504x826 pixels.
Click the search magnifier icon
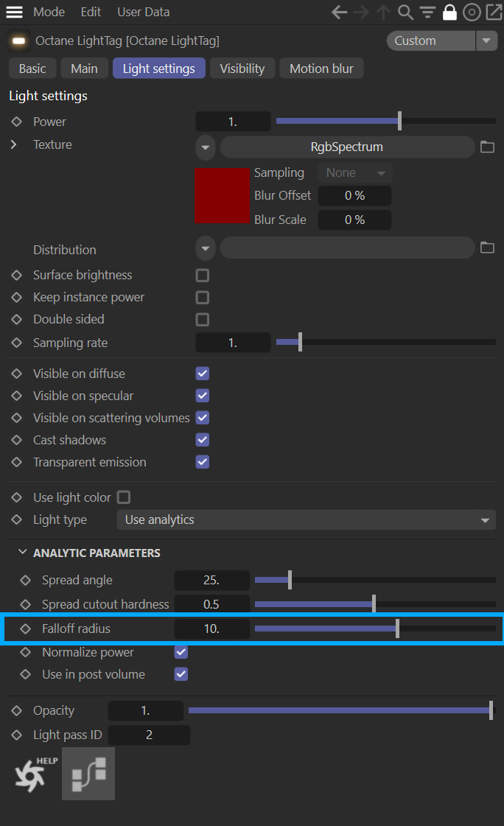pyautogui.click(x=405, y=13)
